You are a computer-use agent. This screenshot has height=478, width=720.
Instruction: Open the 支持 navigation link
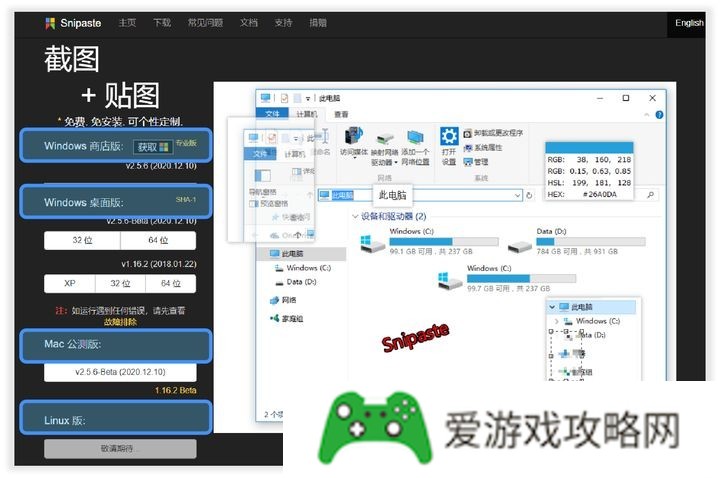(x=283, y=22)
